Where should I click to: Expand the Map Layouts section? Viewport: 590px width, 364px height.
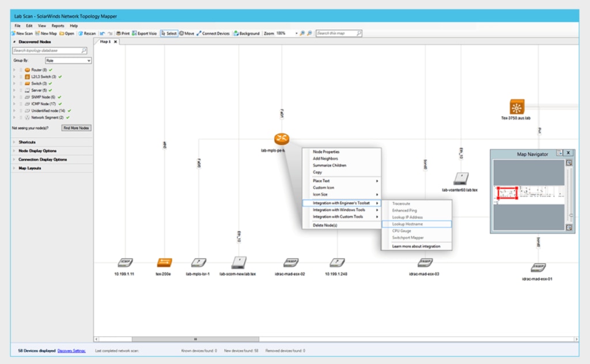(x=30, y=168)
